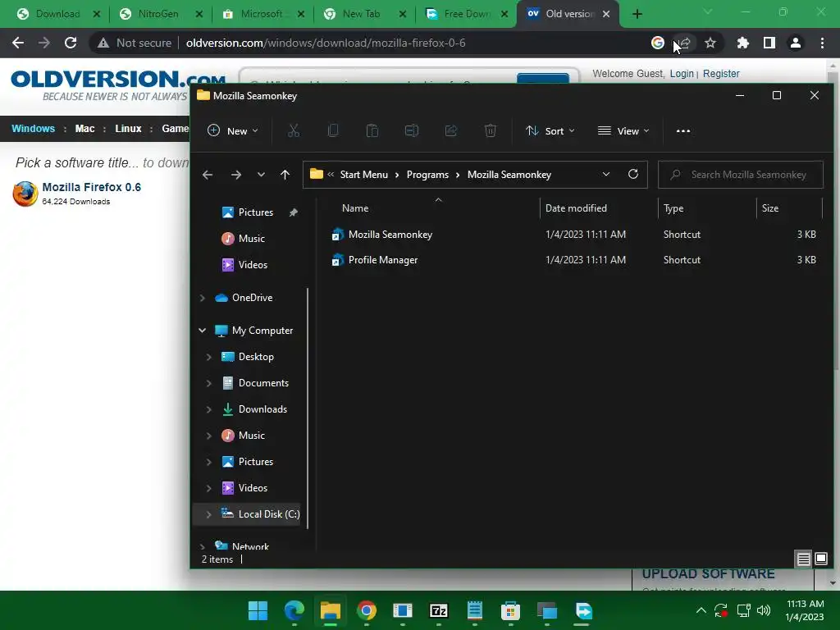Open the View dropdown in Explorer
The image size is (840, 630).
coord(623,130)
